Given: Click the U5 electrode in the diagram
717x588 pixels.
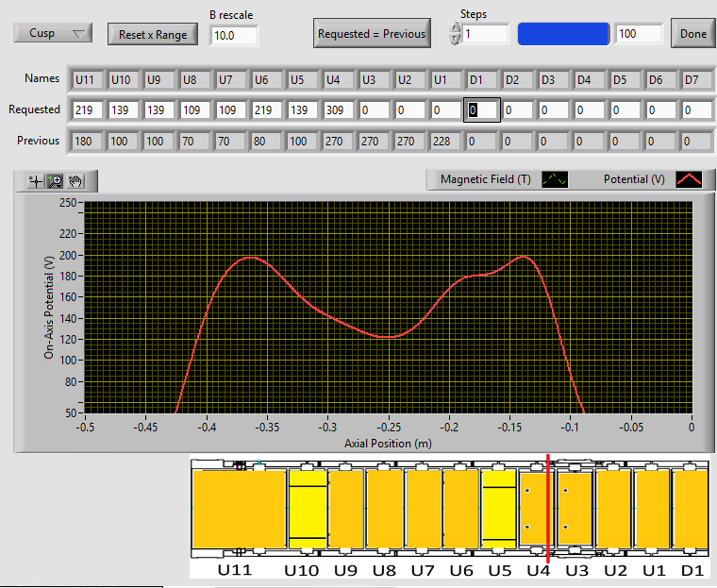Looking at the screenshot, I should (x=498, y=511).
